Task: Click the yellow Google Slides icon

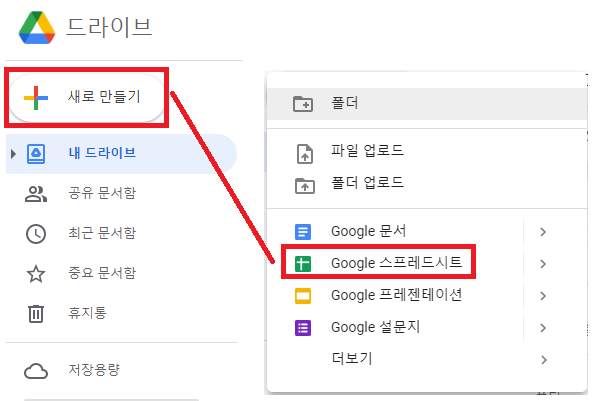Action: pos(303,296)
